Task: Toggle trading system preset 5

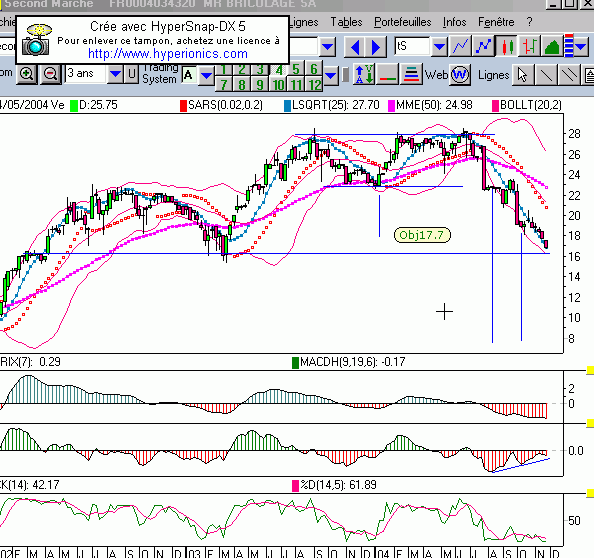Action: pos(296,69)
